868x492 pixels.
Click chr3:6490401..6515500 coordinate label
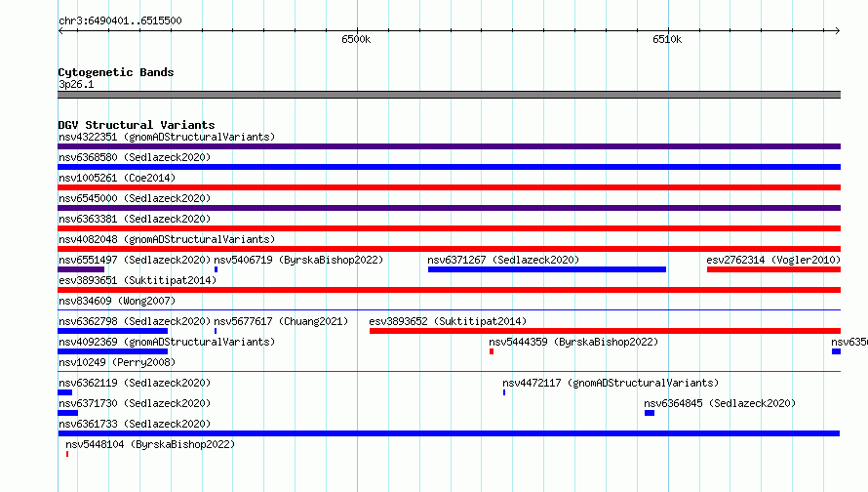tap(120, 21)
